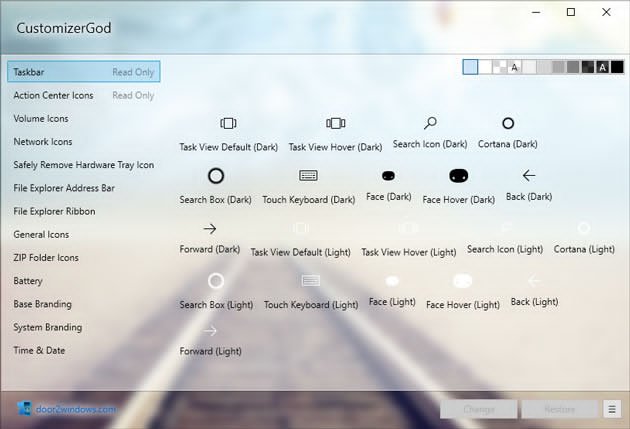Select the Face (Dark) icon
The height and width of the screenshot is (429, 630).
[388, 176]
